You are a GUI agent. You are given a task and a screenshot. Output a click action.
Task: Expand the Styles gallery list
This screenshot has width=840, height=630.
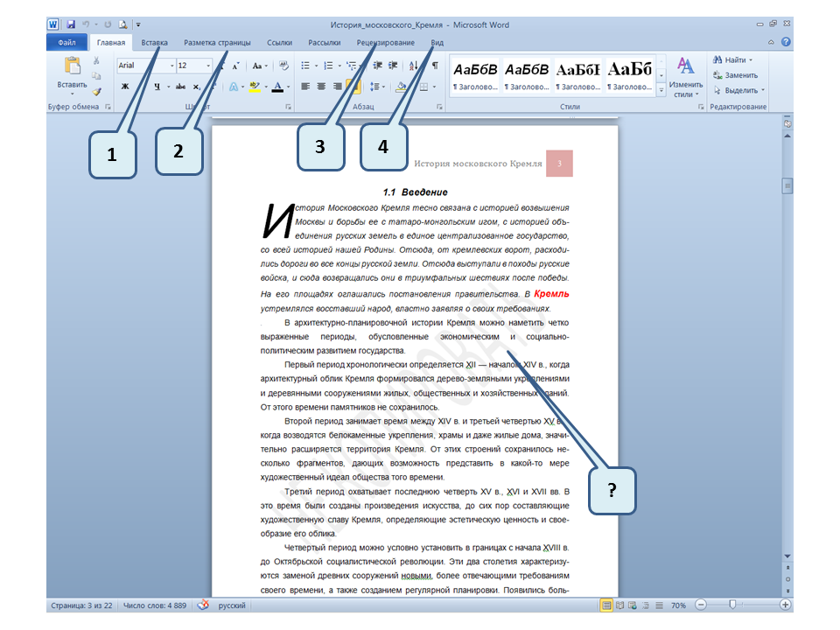[x=661, y=89]
